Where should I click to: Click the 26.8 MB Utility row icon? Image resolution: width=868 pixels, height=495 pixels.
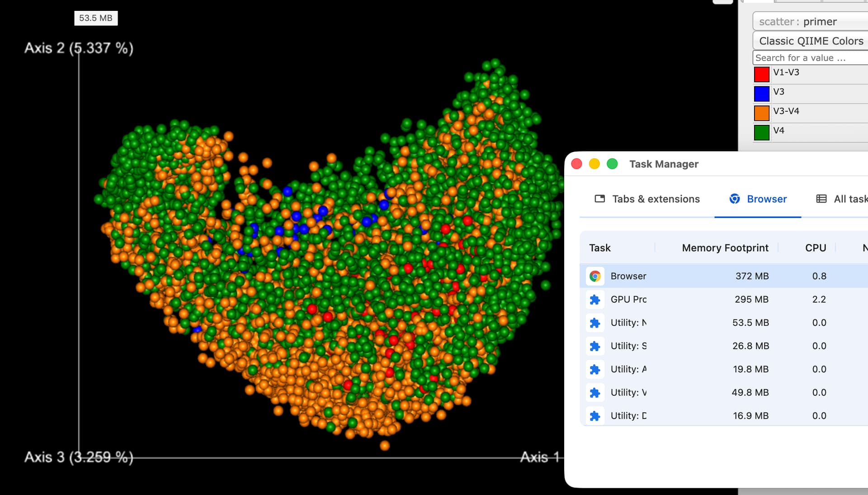(x=595, y=346)
